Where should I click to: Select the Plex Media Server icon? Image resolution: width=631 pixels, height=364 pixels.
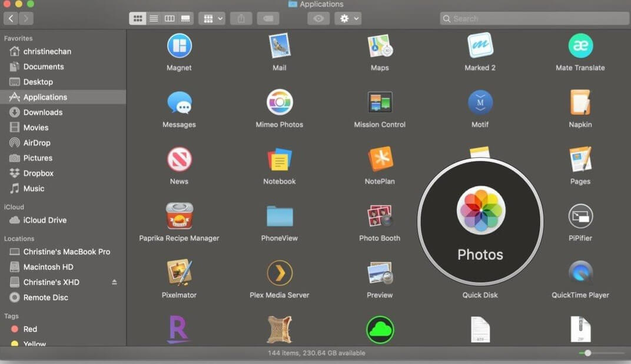tap(279, 273)
